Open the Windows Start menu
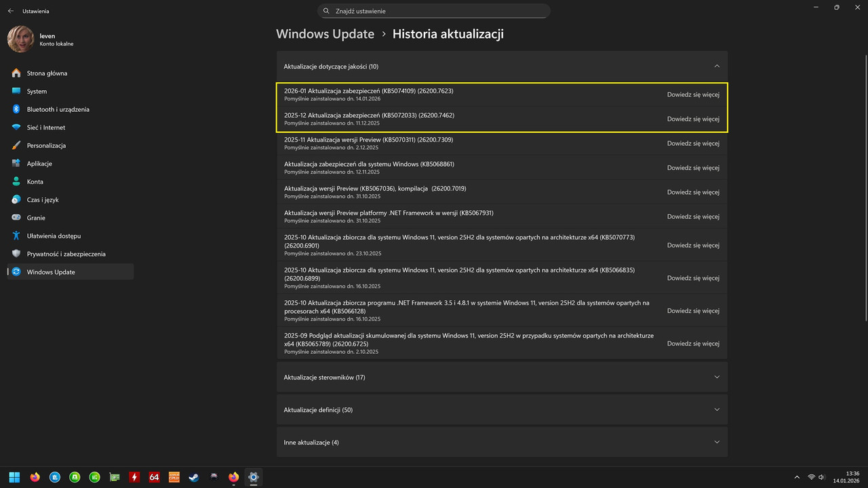Viewport: 868px width, 488px height. pyautogui.click(x=15, y=477)
